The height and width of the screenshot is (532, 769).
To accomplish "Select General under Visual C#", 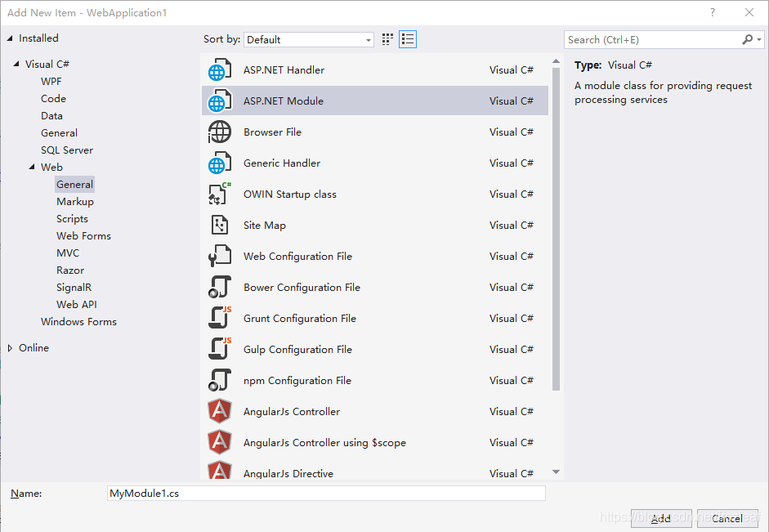I will pyautogui.click(x=59, y=133).
